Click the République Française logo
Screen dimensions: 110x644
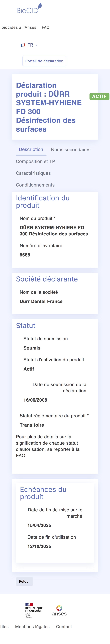pos(34,610)
